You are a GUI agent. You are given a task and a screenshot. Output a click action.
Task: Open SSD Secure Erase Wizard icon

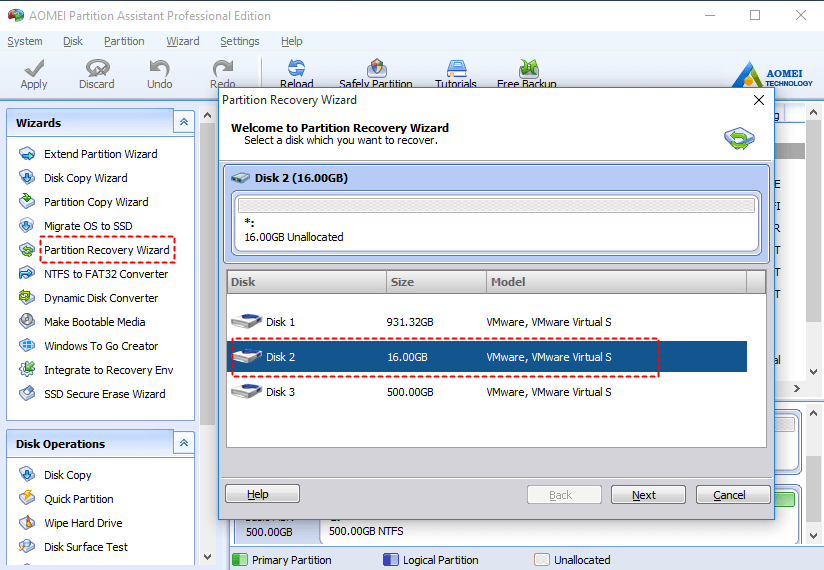coord(27,393)
